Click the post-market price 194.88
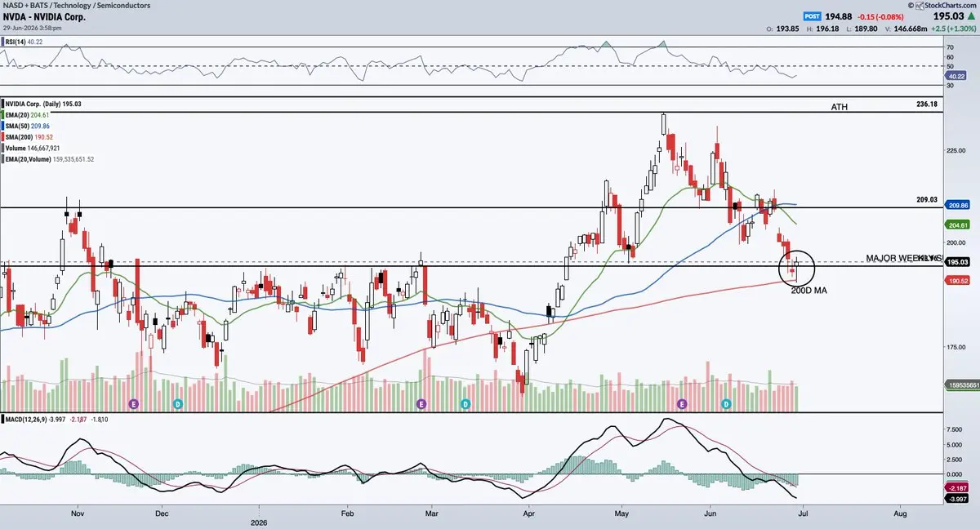Image resolution: width=980 pixels, height=529 pixels. coord(839,16)
